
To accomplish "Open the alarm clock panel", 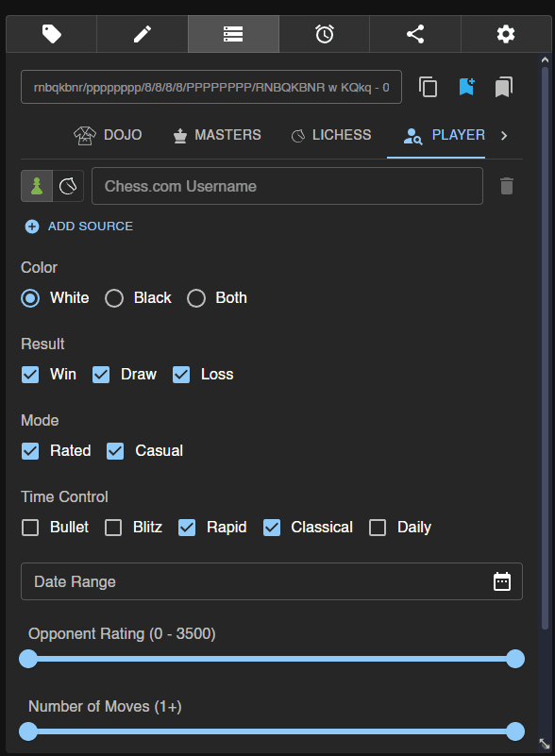I will tap(325, 34).
